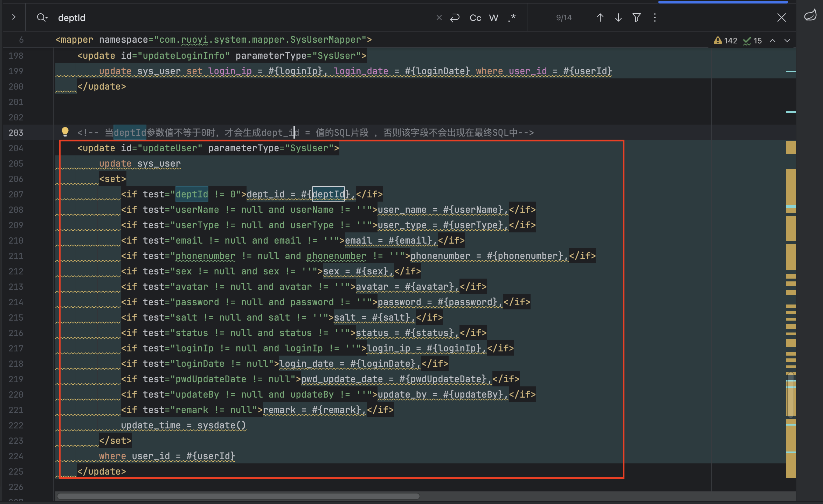This screenshot has height=504, width=823.
Task: Click the 15 typos check indicator
Action: (x=752, y=41)
